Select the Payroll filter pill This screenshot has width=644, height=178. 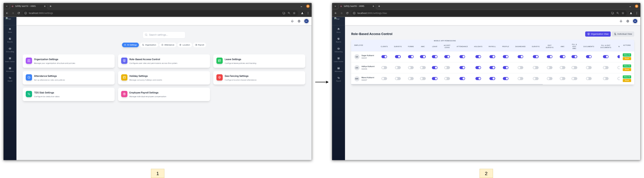[200, 45]
